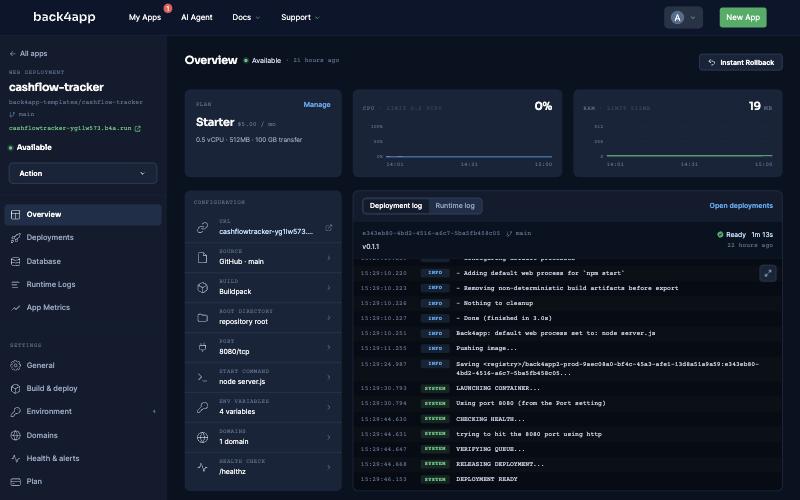Screen dimensions: 800x500
Task: Click the Health & alerts pulse icon
Action: pos(15,459)
